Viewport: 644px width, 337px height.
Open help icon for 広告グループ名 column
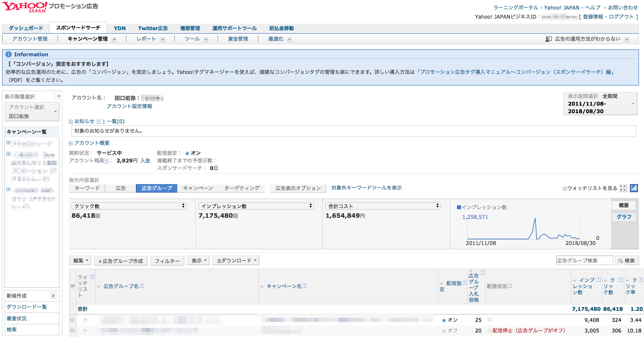pos(141,285)
